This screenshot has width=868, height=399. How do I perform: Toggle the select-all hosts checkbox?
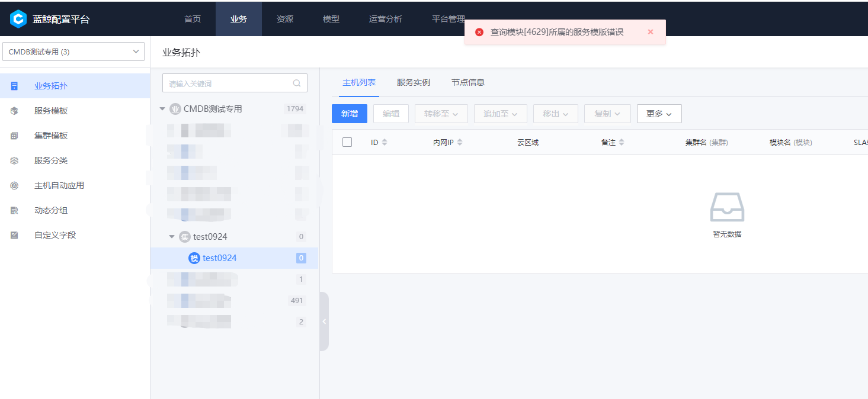coord(347,142)
